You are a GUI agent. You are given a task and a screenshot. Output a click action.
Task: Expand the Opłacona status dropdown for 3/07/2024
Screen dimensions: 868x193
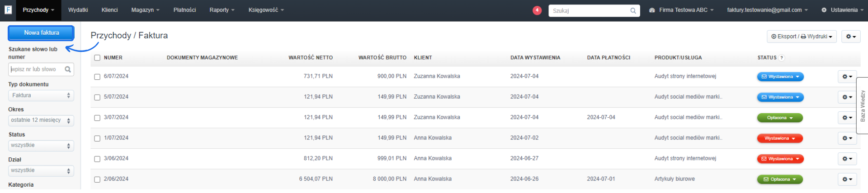point(780,118)
